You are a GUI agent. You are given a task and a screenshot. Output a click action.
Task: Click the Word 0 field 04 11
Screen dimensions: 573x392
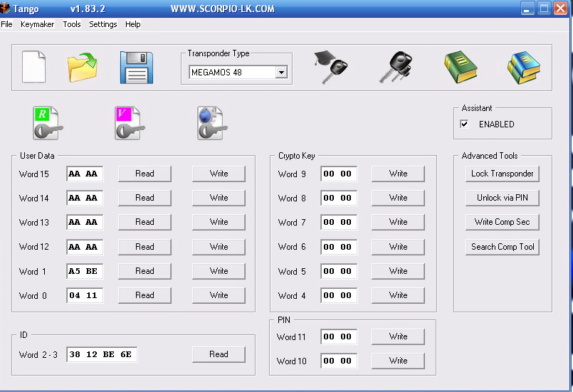(85, 295)
